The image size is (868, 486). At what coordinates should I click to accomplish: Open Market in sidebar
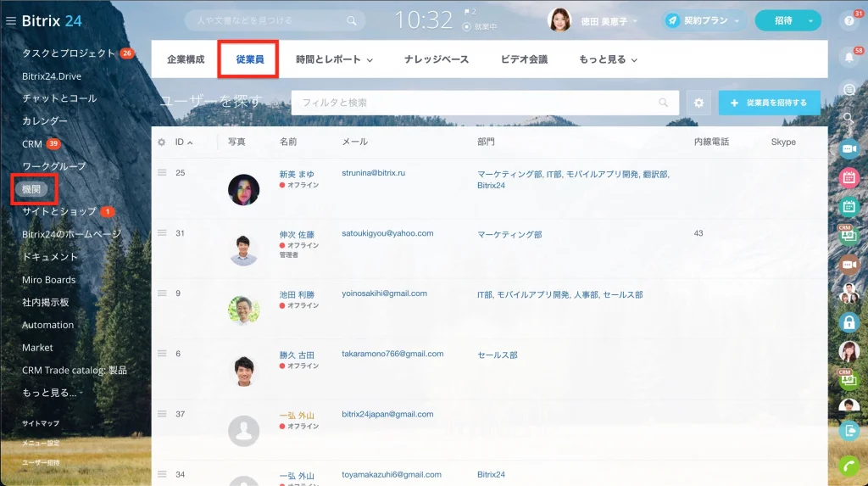coord(37,348)
